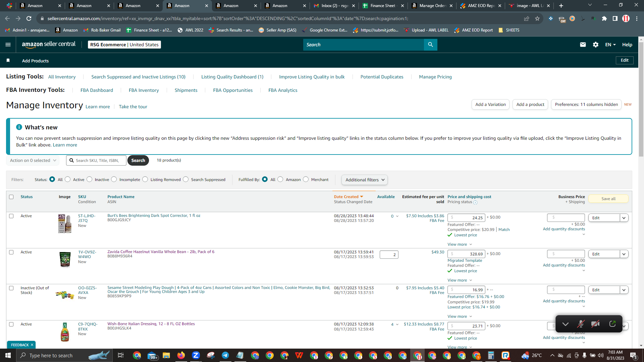This screenshot has width=644, height=362.
Task: Select the Zavida Coffee row checkbox
Action: click(11, 252)
